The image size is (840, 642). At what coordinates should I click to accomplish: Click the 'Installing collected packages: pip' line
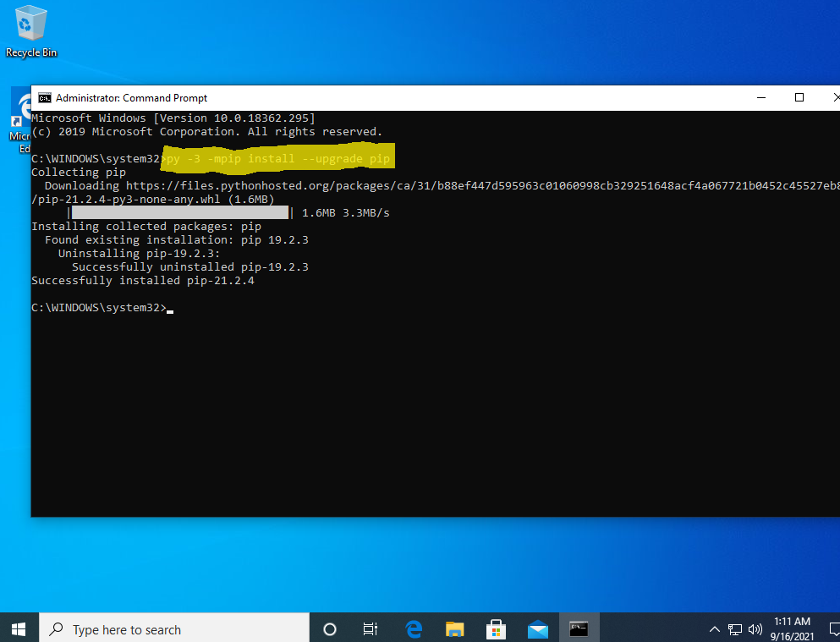pyautogui.click(x=146, y=227)
